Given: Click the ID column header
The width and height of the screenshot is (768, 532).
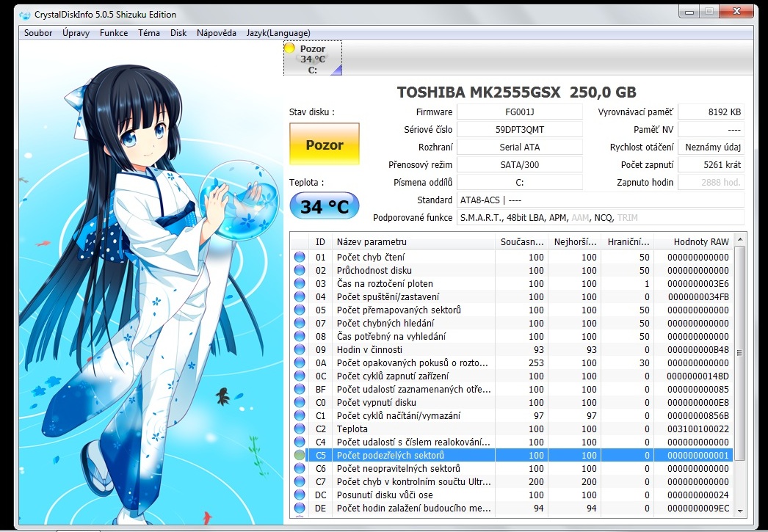Looking at the screenshot, I should pyautogui.click(x=320, y=241).
